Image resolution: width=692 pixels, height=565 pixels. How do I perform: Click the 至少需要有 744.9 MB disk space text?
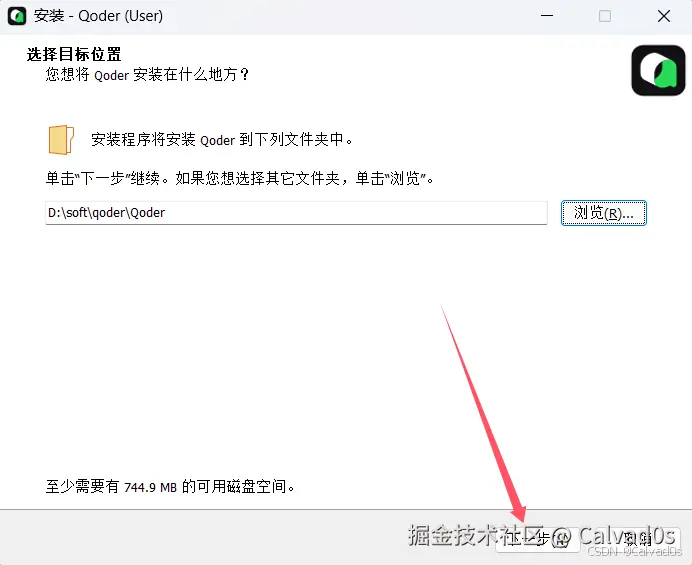[170, 486]
